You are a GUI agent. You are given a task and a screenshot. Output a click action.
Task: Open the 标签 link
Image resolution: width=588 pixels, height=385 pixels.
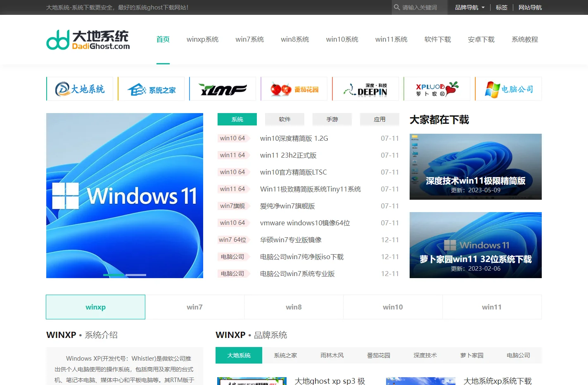502,7
